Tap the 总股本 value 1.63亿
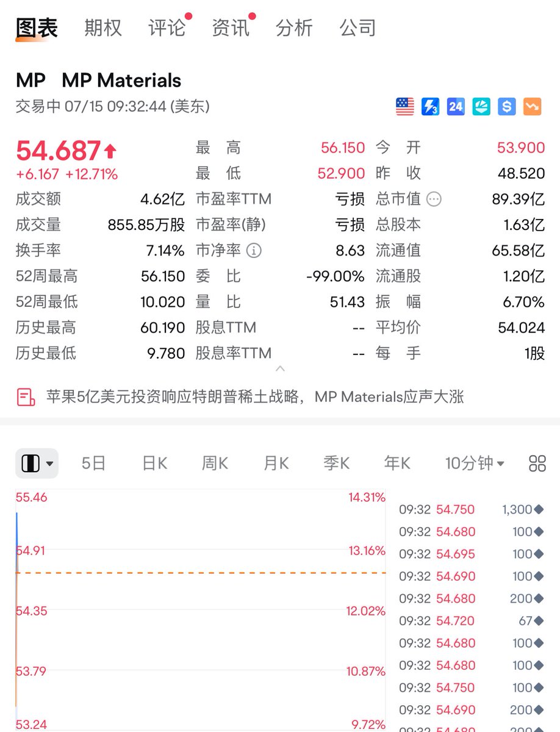The image size is (560, 732). click(524, 224)
